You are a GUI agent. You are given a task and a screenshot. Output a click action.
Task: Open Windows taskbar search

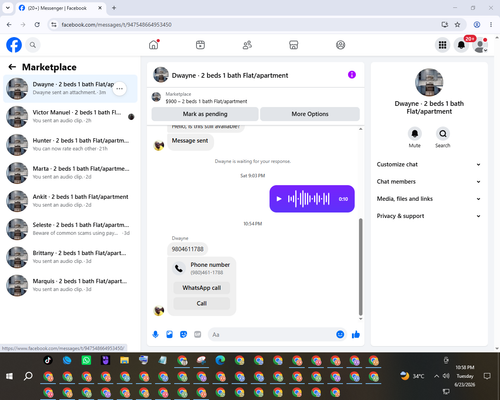[x=28, y=376]
